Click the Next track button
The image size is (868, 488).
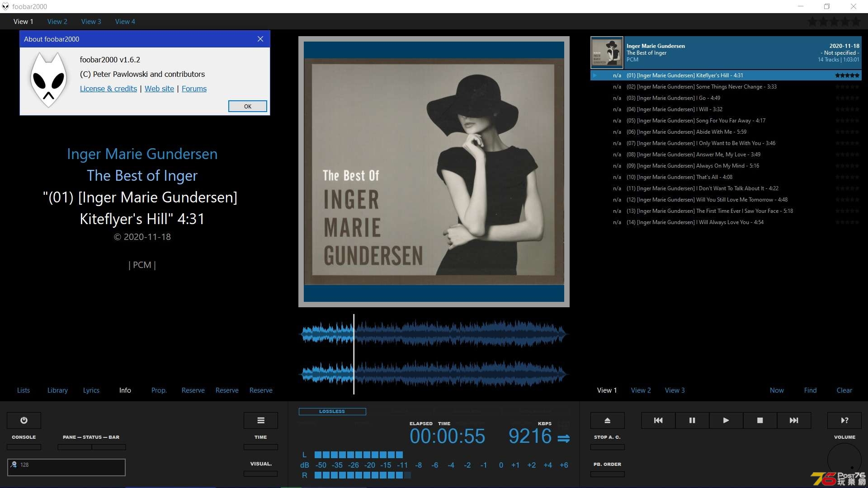coord(793,420)
